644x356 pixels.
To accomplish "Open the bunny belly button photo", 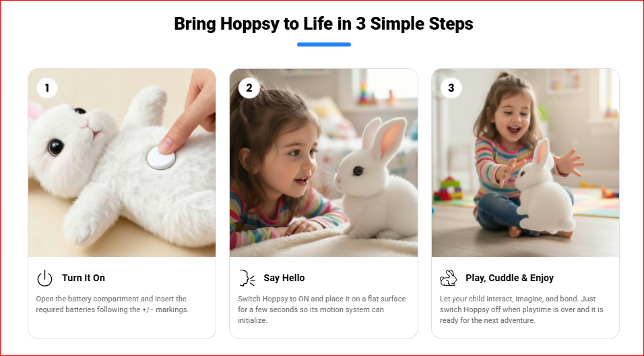I will click(x=122, y=162).
